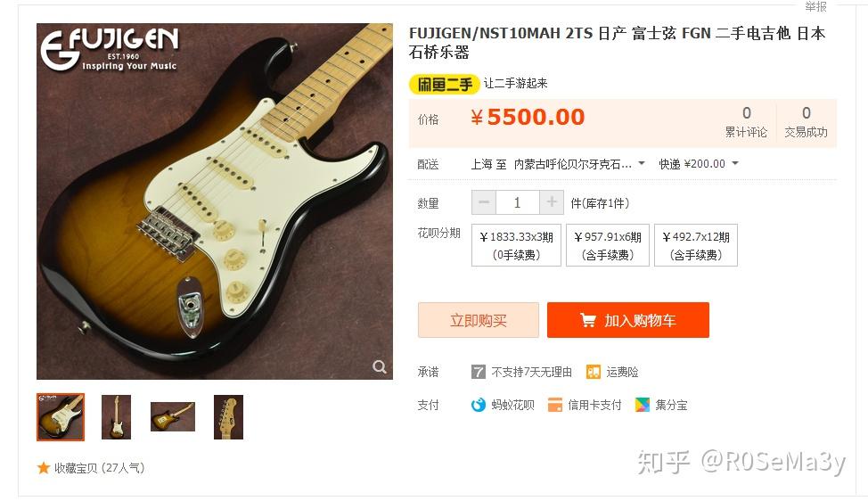Click the star icon next to 收藏宝贝
Viewport: 868px width, 501px height.
[x=44, y=468]
